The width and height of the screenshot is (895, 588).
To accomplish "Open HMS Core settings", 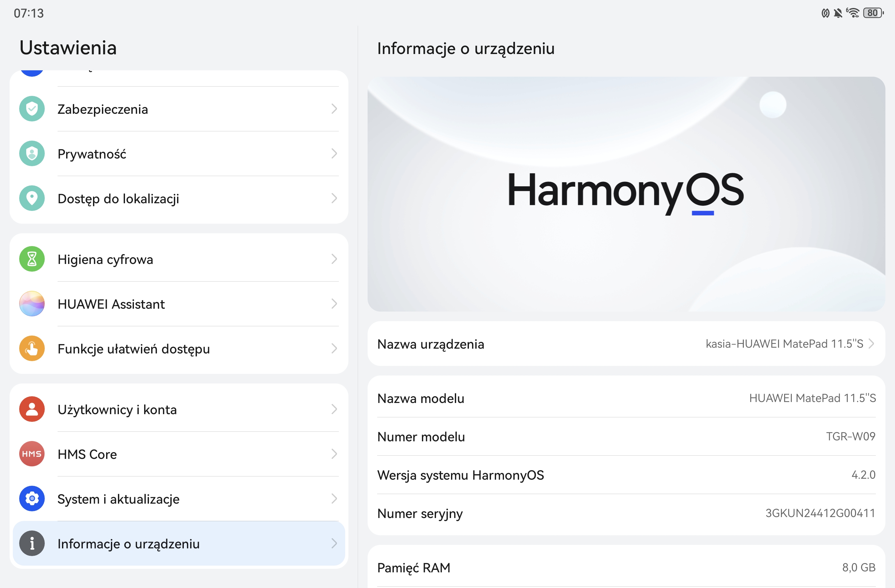I will (179, 454).
